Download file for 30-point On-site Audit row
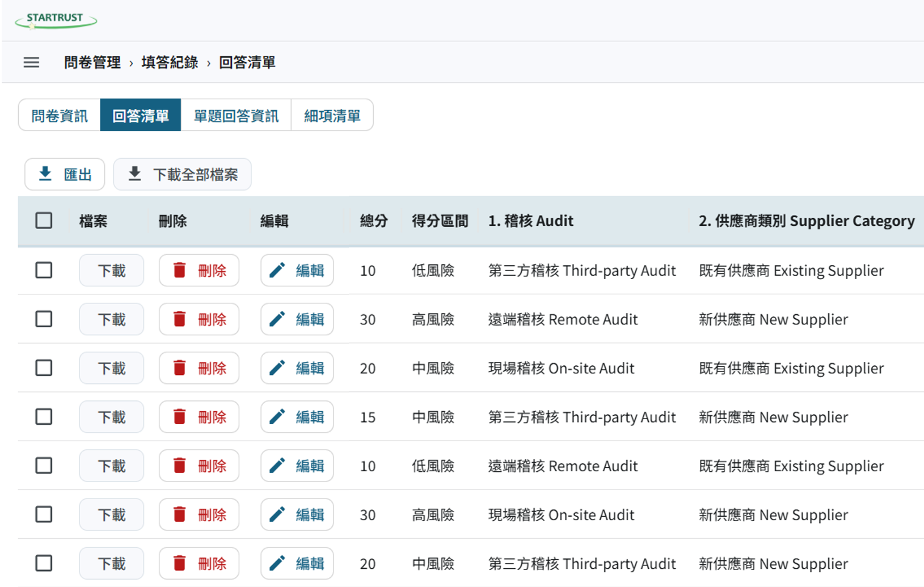The height and width of the screenshot is (587, 924). 111,514
